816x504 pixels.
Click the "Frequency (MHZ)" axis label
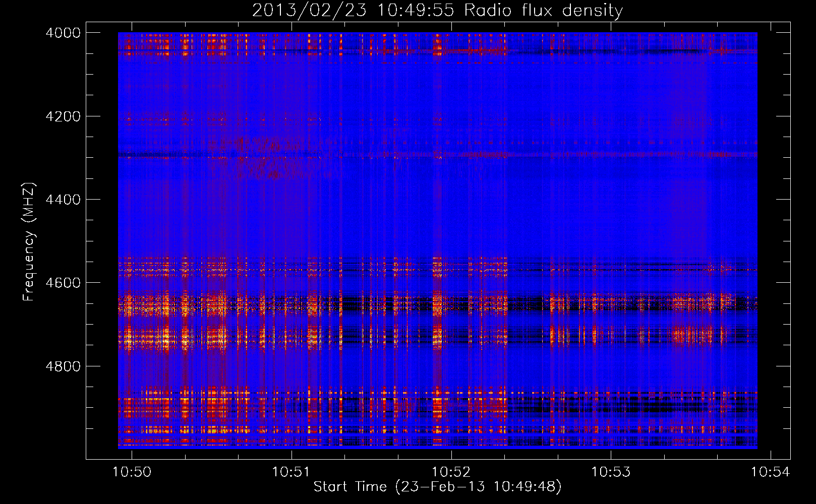click(29, 242)
